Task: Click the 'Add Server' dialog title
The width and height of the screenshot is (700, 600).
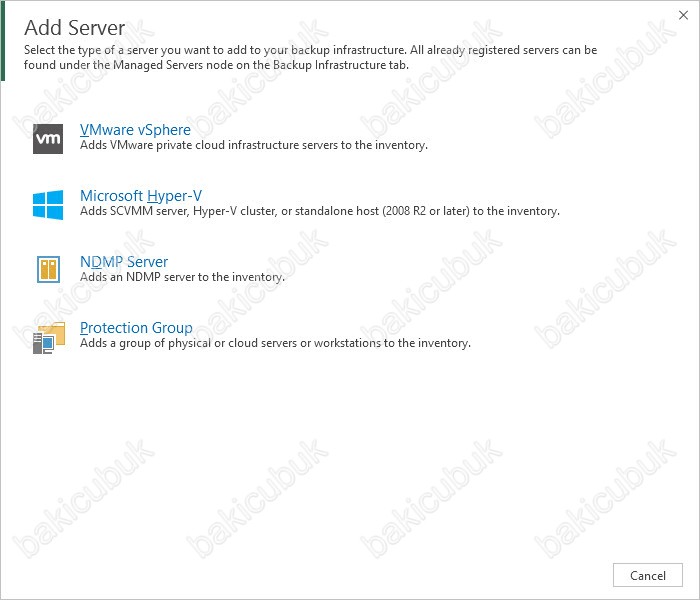Action: click(x=75, y=28)
